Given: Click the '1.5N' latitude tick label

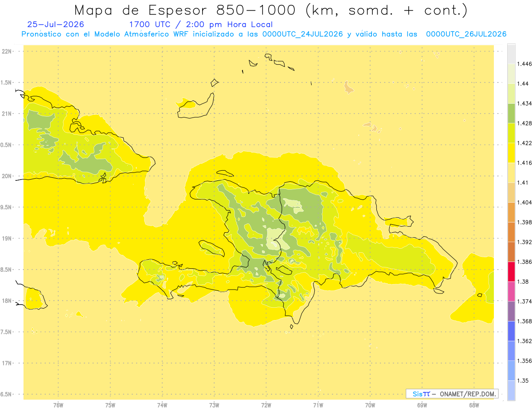Looking at the screenshot, I should pyautogui.click(x=7, y=83).
